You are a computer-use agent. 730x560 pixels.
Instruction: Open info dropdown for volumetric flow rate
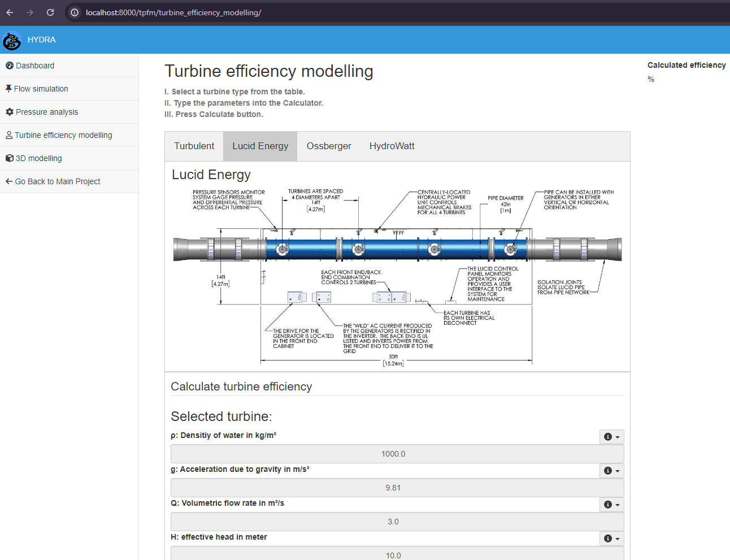612,505
